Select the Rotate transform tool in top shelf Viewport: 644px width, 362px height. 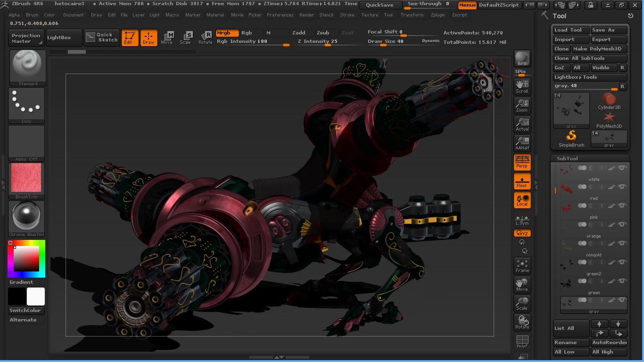pyautogui.click(x=205, y=38)
